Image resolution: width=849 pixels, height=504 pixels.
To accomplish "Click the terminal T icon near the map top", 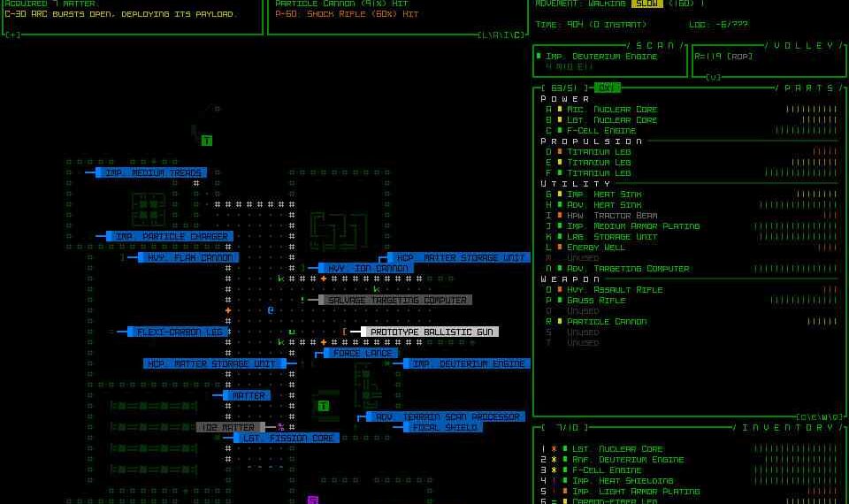I will 206,141.
